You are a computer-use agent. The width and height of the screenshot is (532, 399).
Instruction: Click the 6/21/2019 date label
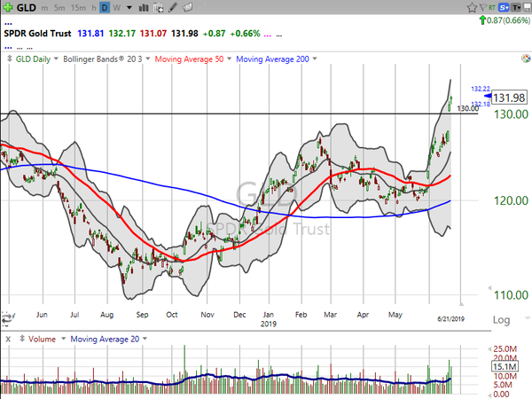(450, 319)
